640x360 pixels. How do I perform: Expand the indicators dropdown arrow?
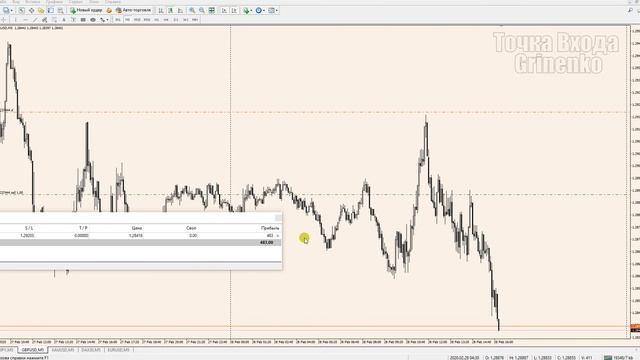pyautogui.click(x=251, y=10)
